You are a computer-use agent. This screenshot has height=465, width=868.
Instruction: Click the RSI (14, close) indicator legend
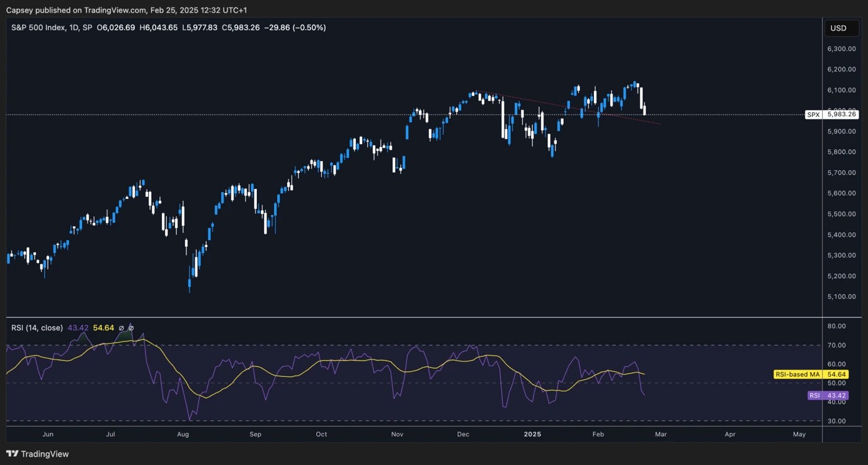pos(38,328)
